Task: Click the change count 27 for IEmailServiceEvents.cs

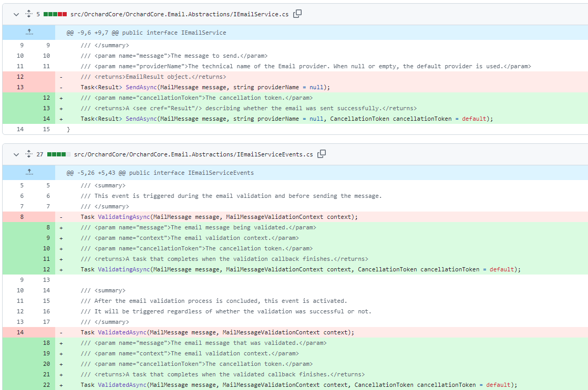Action: pos(40,154)
